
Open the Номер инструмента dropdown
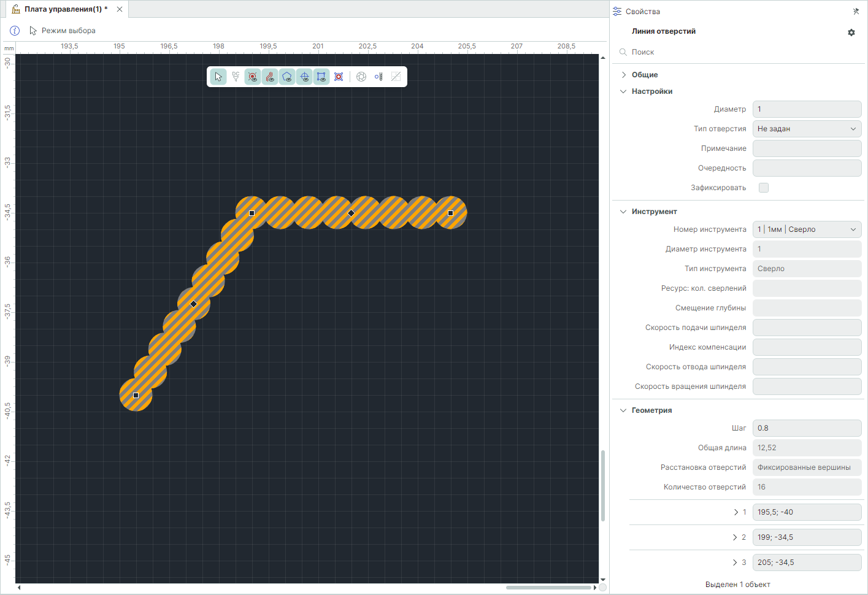point(807,229)
